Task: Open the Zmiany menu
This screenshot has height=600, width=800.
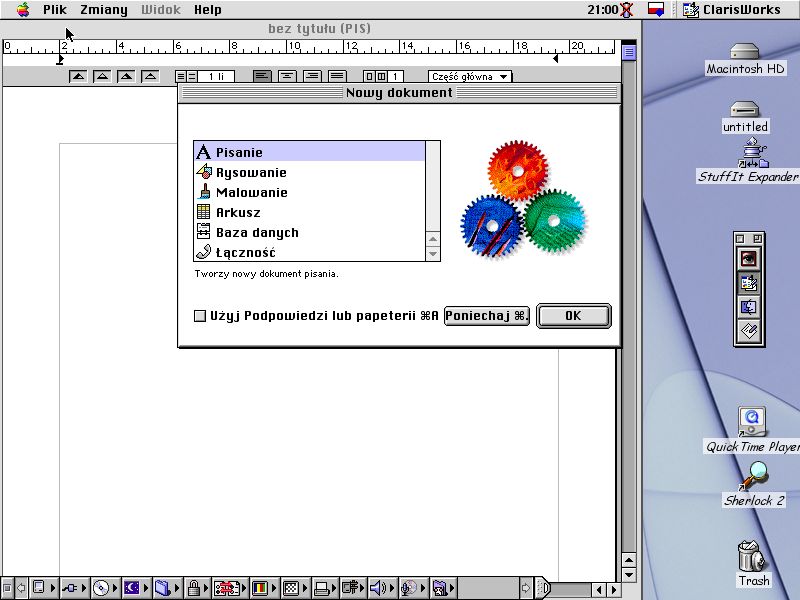Action: pos(104,10)
